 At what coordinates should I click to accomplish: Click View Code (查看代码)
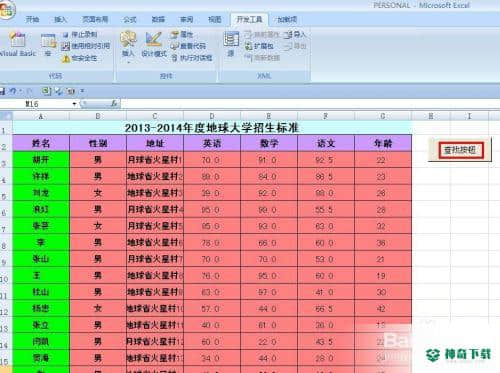pyautogui.click(x=188, y=46)
